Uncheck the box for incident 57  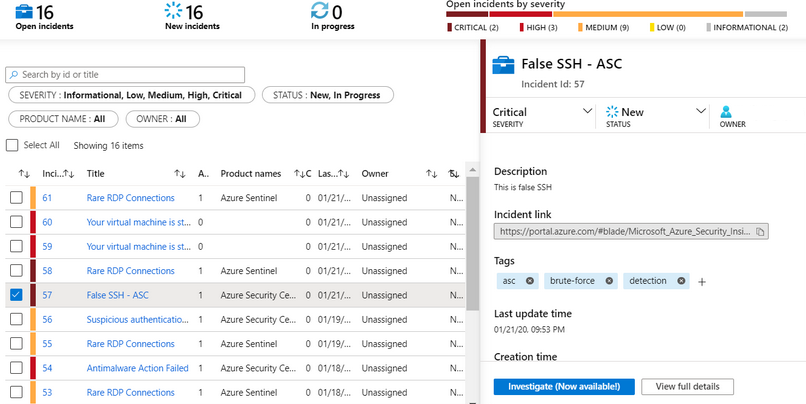point(16,295)
